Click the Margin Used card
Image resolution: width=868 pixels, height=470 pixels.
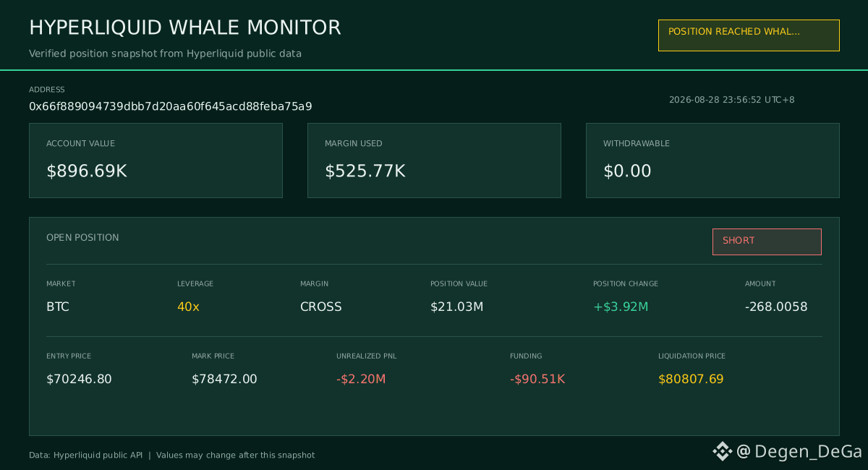click(434, 161)
